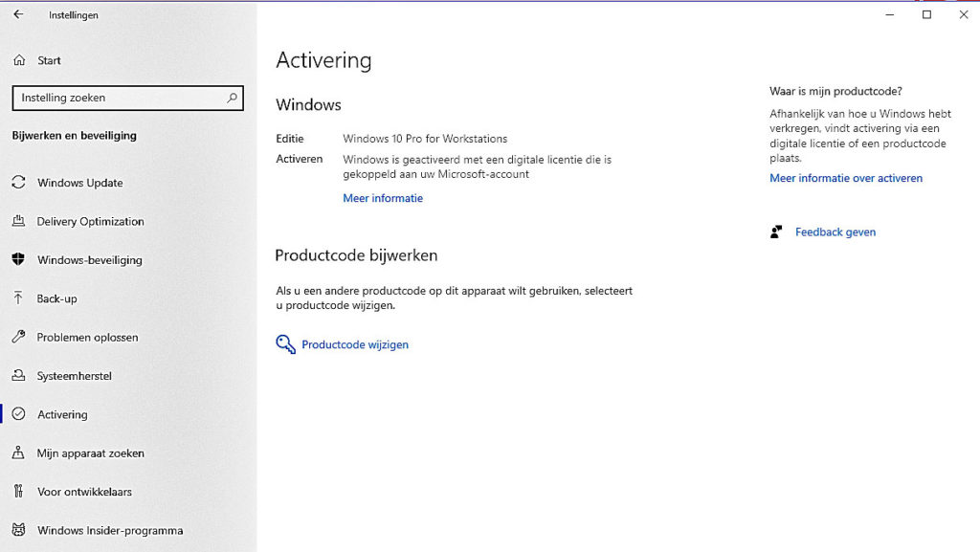Click the Windows-beveiliging shield icon
Viewport: 980px width, 552px height.
pos(19,260)
